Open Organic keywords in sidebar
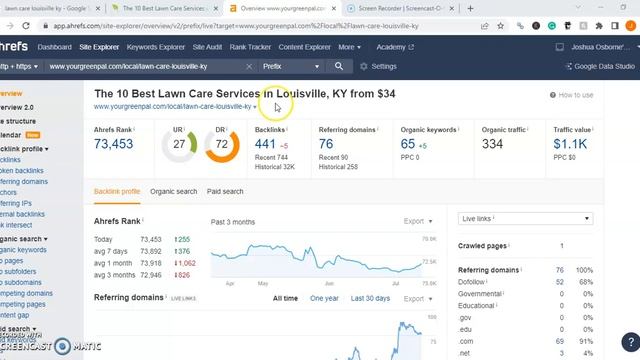Viewport: 640px width, 360px height. click(23, 250)
